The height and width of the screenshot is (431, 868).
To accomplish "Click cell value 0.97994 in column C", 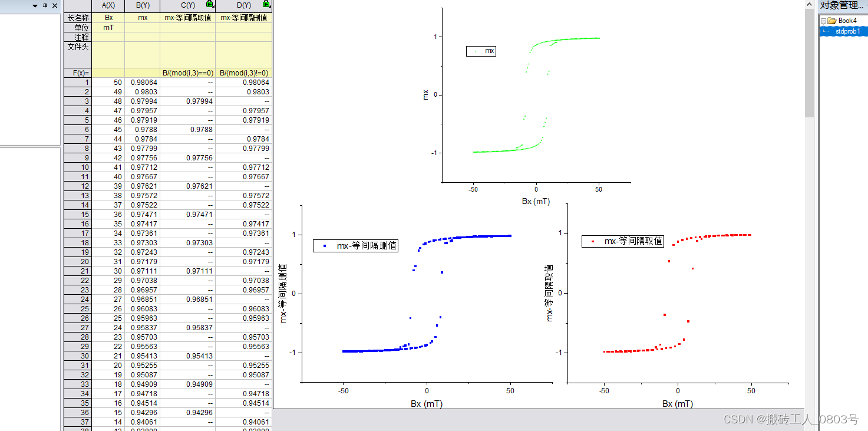I will 187,101.
